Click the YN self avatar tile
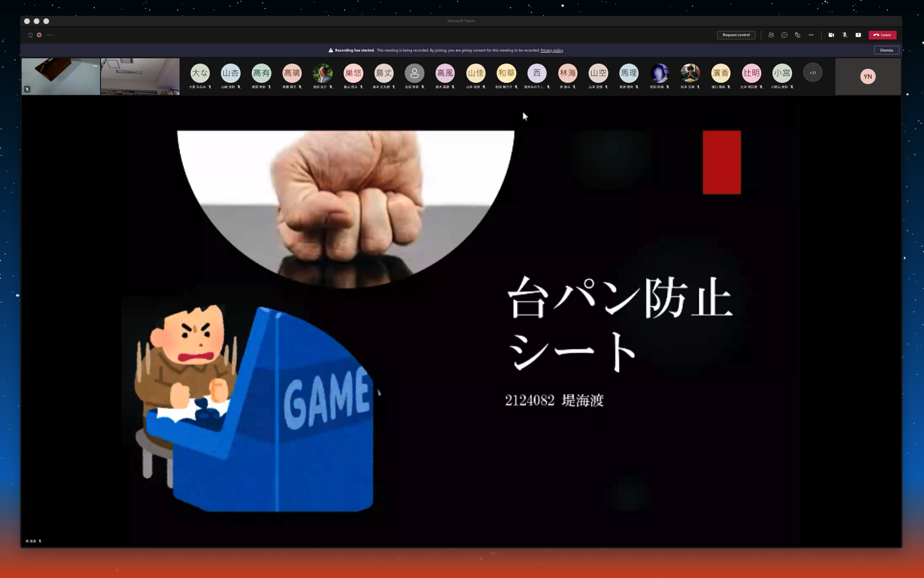 coord(868,77)
